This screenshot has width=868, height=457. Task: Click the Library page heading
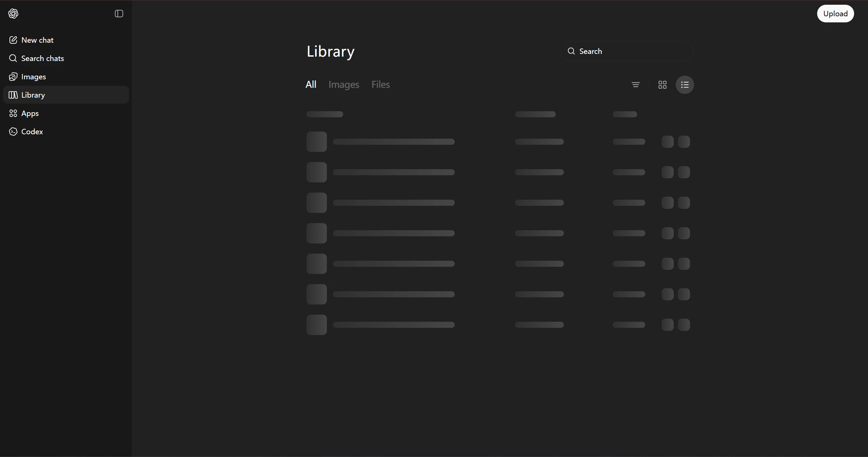(331, 52)
